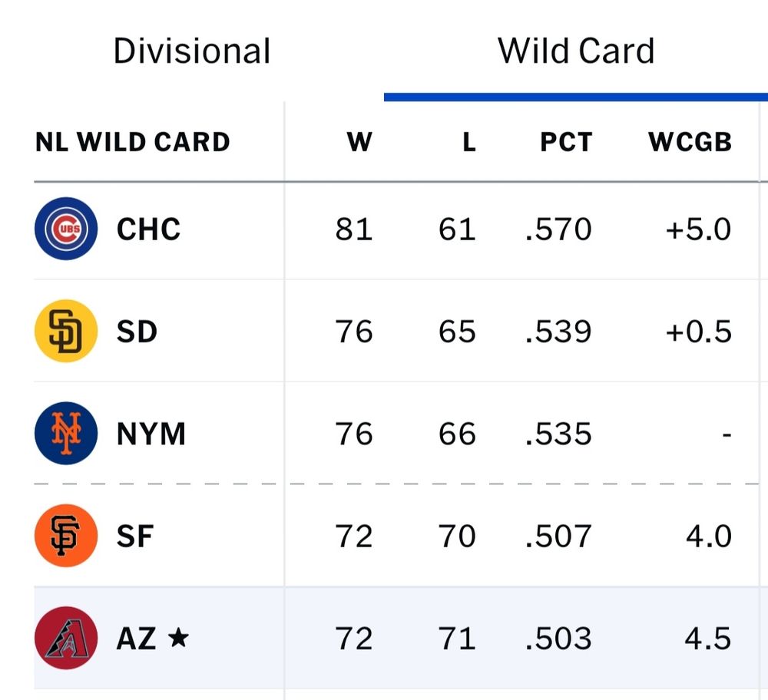Screen dimensions: 768x700
Task: Click the NL WILD CARD header
Action: click(x=132, y=141)
